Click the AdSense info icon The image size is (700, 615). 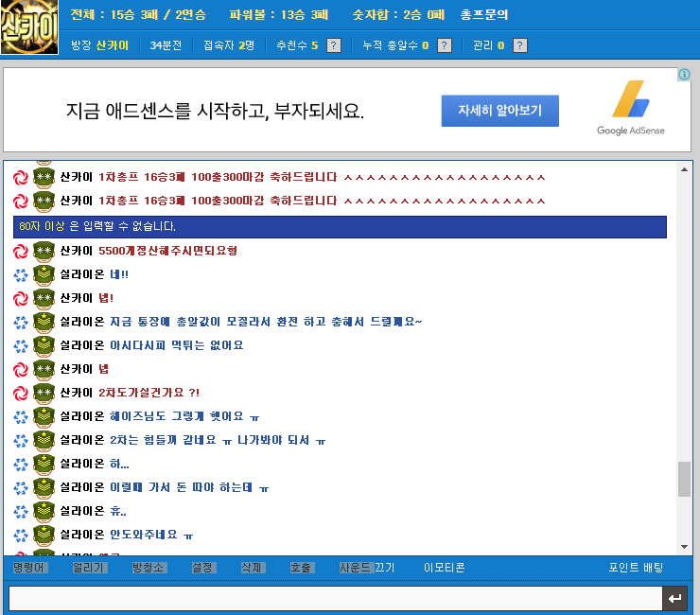684,74
